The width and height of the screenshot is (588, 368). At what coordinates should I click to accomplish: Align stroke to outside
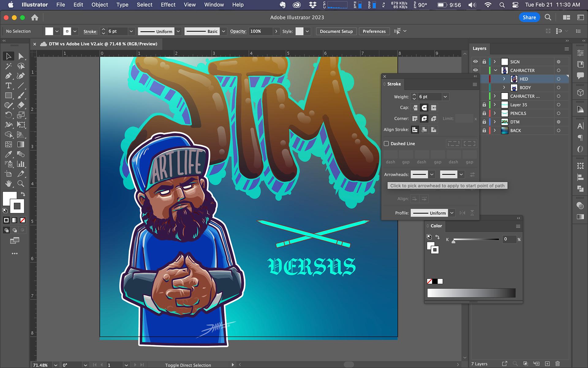(434, 130)
